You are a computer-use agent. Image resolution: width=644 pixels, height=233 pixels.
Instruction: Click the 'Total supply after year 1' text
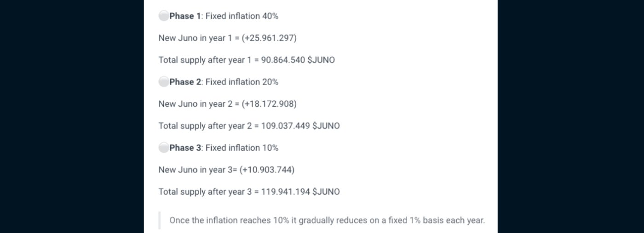click(203, 60)
